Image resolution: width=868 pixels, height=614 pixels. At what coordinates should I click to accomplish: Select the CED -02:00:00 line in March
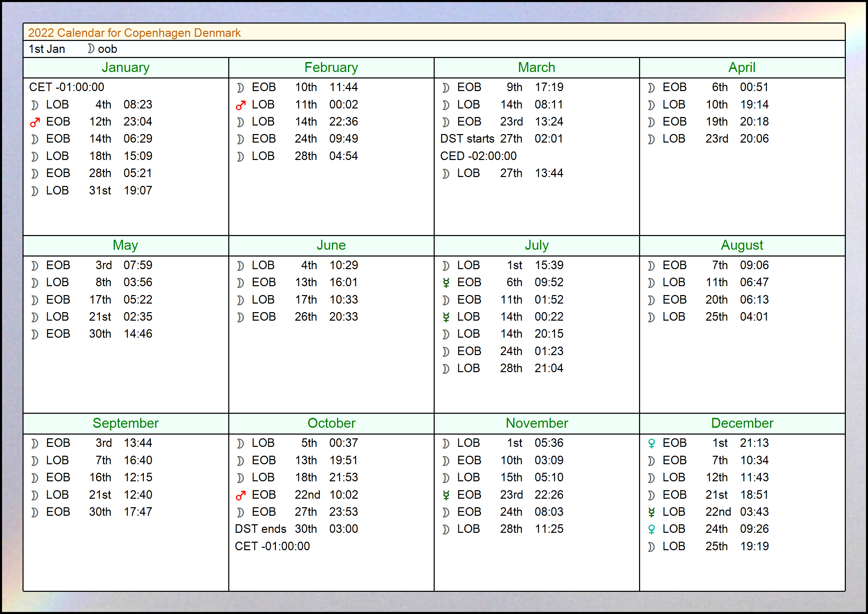click(478, 156)
